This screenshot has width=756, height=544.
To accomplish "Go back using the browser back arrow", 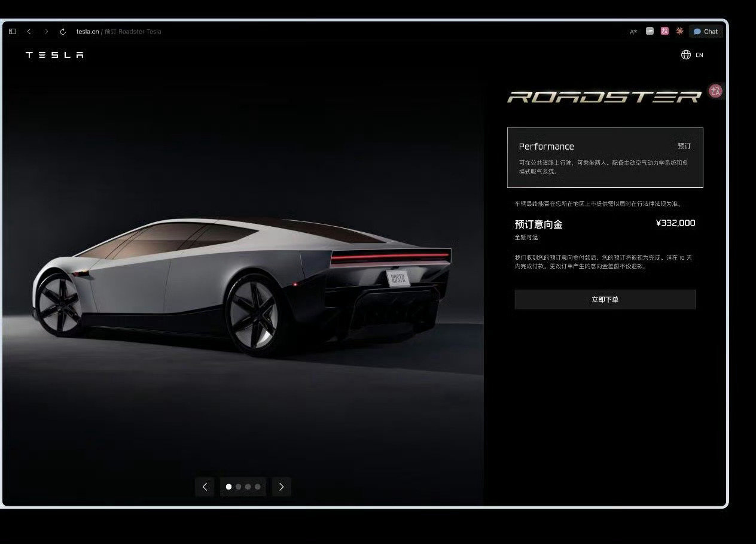I will coord(29,32).
